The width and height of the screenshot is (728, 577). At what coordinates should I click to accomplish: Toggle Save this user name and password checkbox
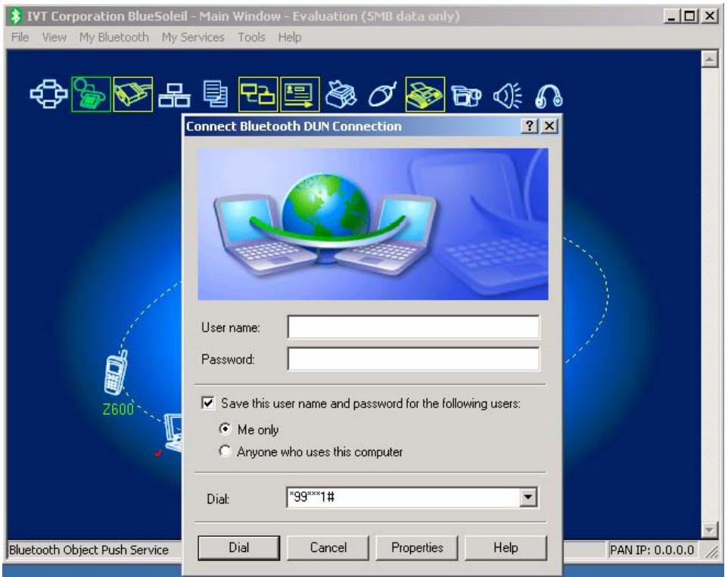(x=208, y=403)
